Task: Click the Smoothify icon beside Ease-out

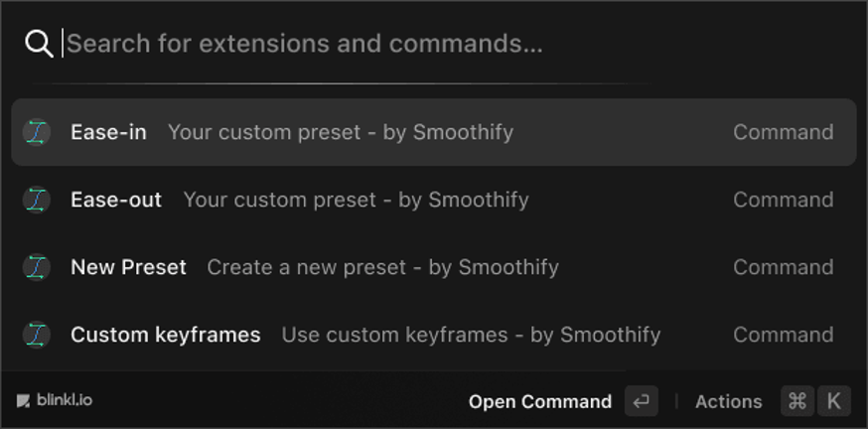Action: pos(37,200)
